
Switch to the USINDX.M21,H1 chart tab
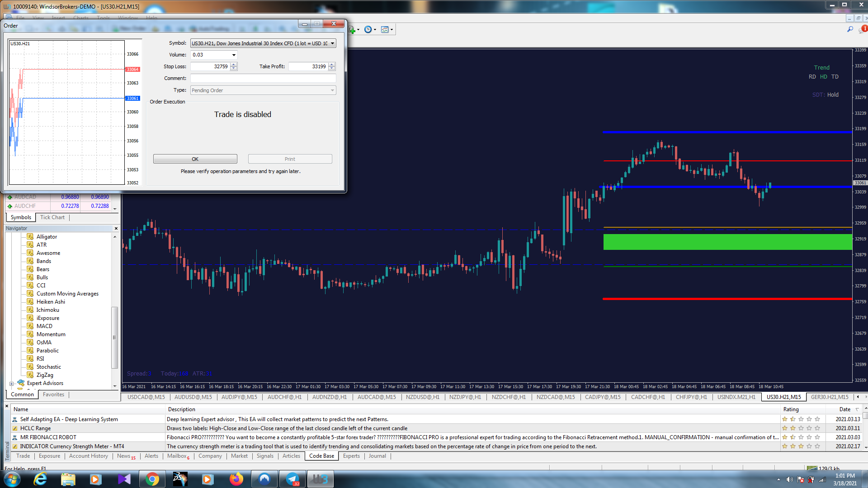click(x=736, y=397)
